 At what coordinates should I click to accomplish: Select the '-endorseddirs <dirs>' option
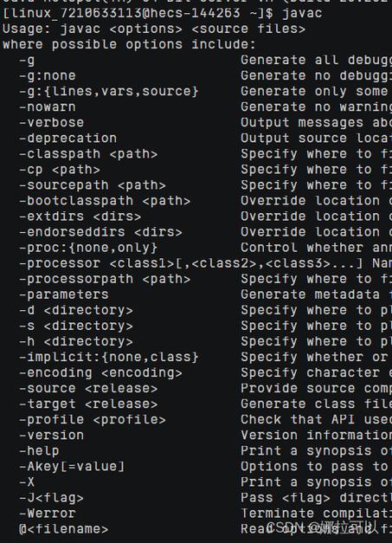[100, 232]
